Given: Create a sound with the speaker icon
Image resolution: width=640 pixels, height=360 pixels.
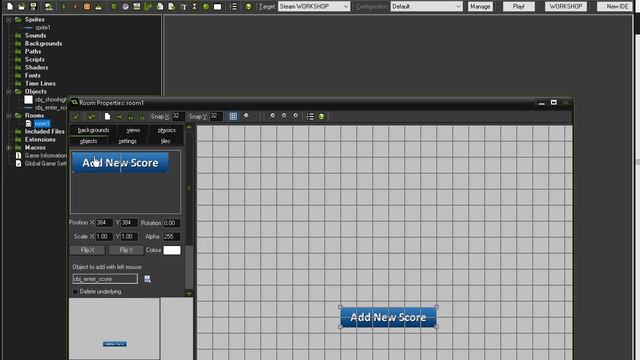Looking at the screenshot, I should click(125, 7).
